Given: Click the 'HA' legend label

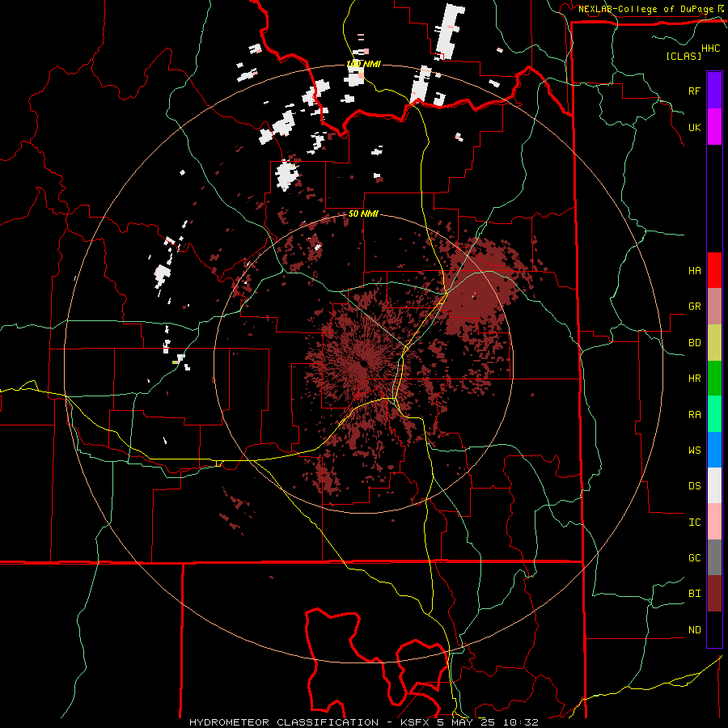Looking at the screenshot, I should point(694,270).
